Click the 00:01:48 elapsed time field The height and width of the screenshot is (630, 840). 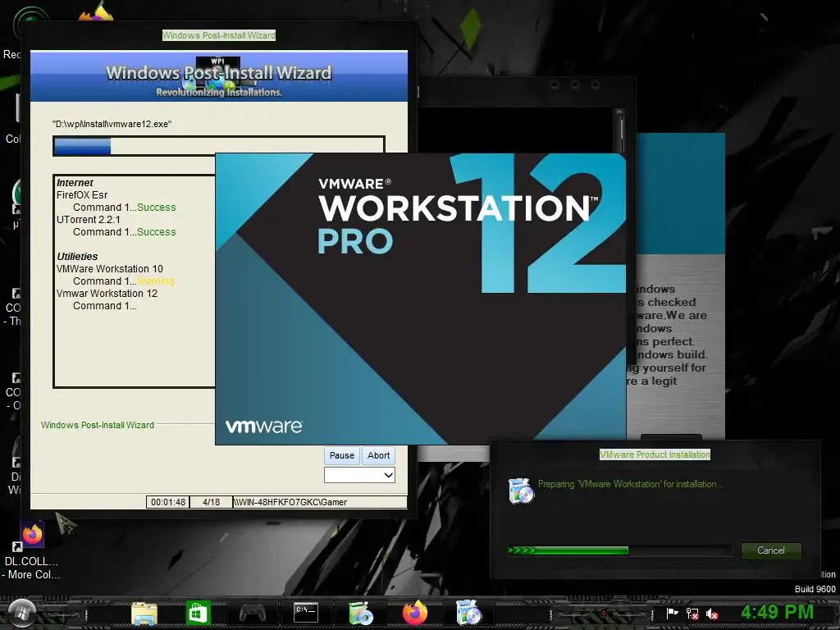[x=168, y=502]
